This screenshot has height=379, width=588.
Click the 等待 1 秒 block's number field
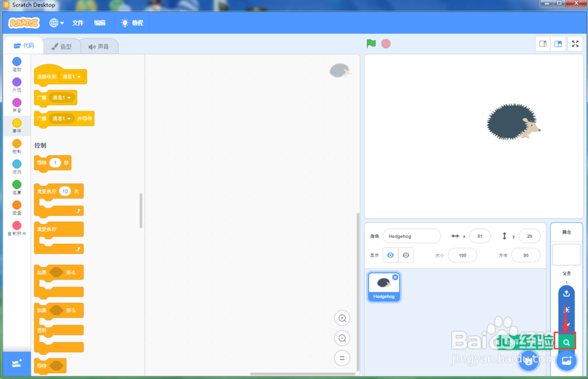[55, 163]
